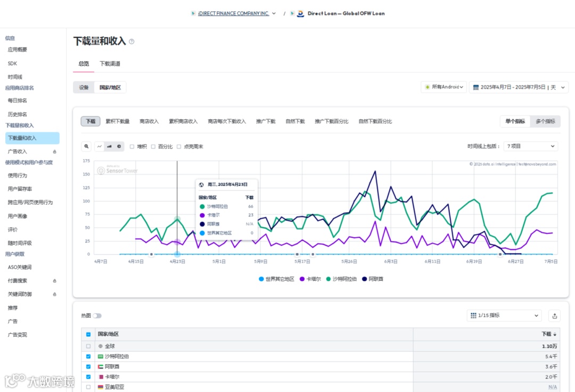Image resolution: width=575 pixels, height=392 pixels.
Task: Toggle the 热图 heatmap switch
Action: [97, 315]
